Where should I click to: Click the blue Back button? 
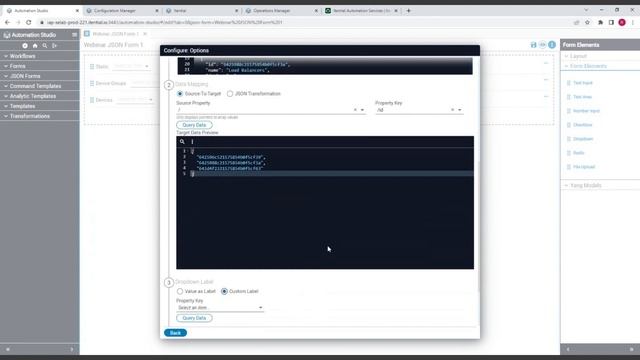(x=175, y=333)
